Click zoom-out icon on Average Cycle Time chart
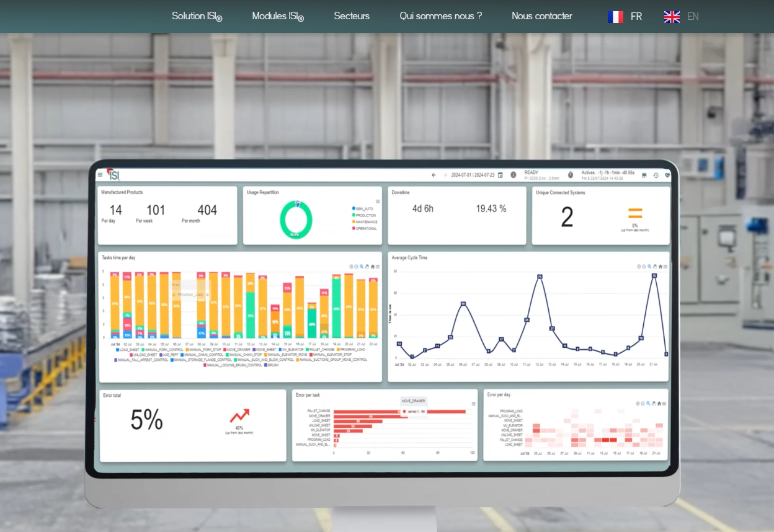Viewport: 774px width, 532px height. (x=644, y=267)
